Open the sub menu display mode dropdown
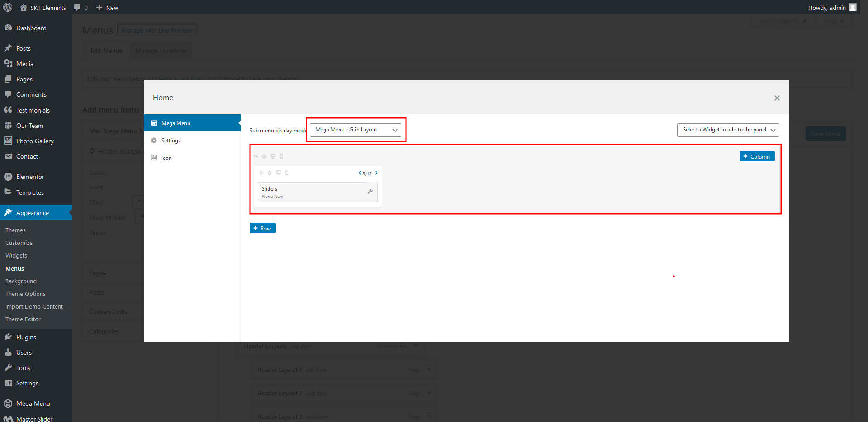868x422 pixels. click(x=355, y=130)
